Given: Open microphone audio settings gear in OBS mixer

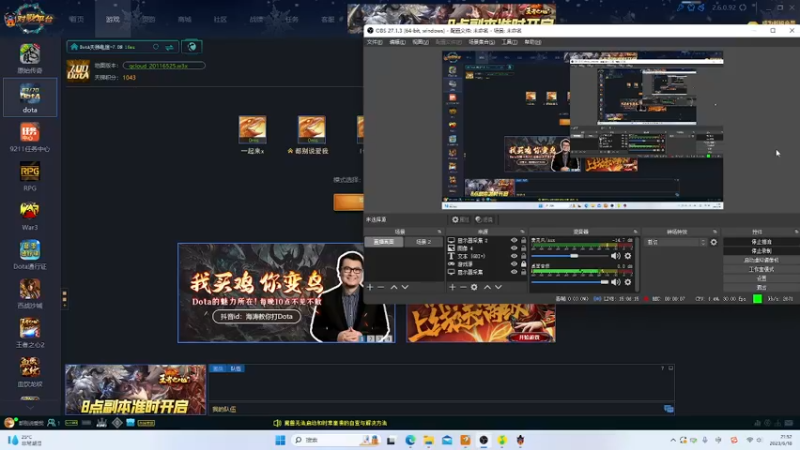Looking at the screenshot, I should point(628,256).
